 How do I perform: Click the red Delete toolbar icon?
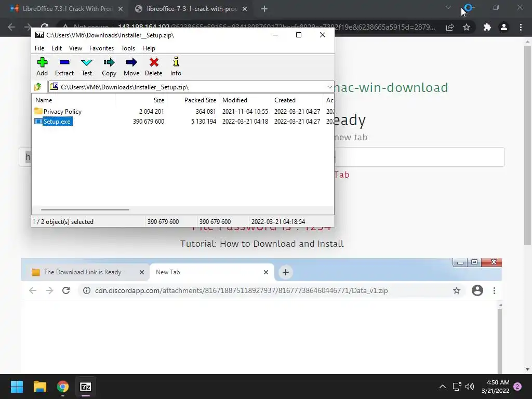point(154,67)
